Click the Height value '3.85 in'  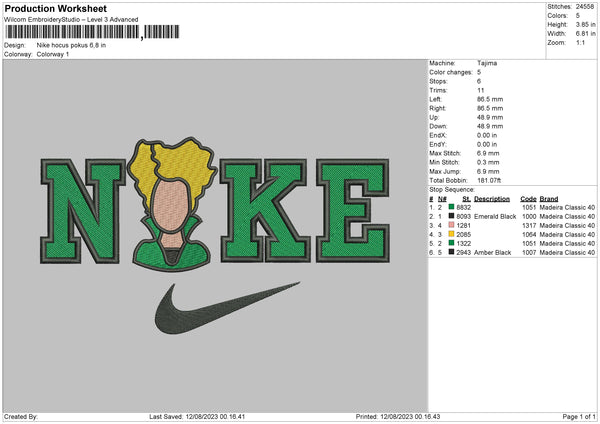pos(586,24)
